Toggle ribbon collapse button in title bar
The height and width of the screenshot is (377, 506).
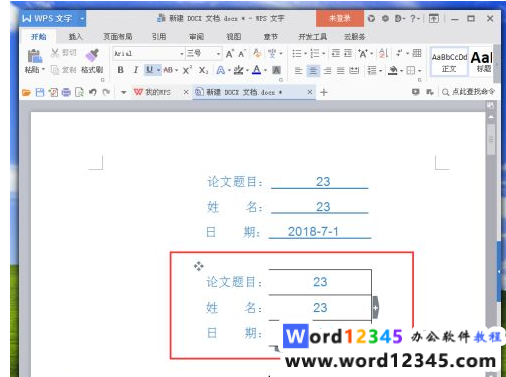pyautogui.click(x=433, y=18)
